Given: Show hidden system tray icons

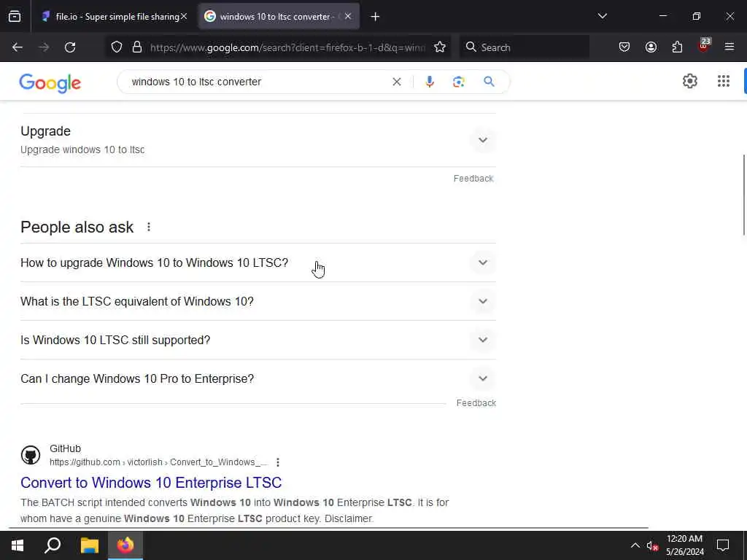Looking at the screenshot, I should tap(635, 545).
